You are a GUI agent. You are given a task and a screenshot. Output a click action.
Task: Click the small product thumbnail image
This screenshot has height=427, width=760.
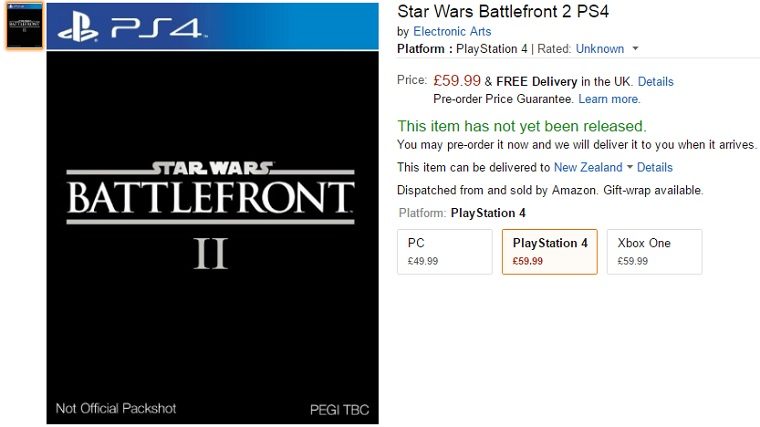click(x=23, y=26)
